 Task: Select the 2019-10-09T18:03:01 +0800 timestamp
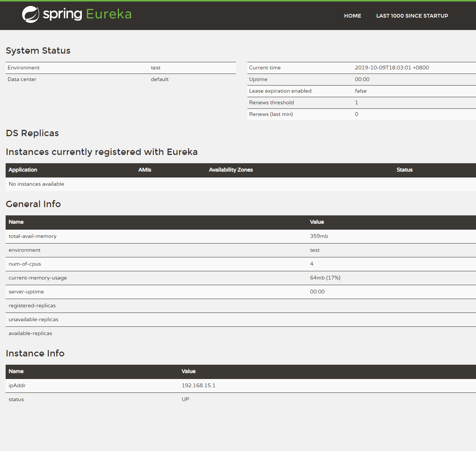click(392, 68)
